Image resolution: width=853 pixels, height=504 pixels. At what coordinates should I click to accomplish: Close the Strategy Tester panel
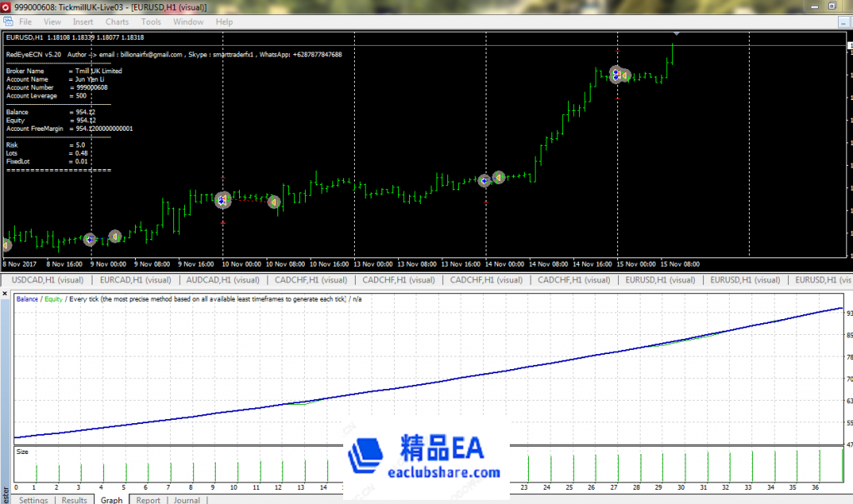pos(5,294)
